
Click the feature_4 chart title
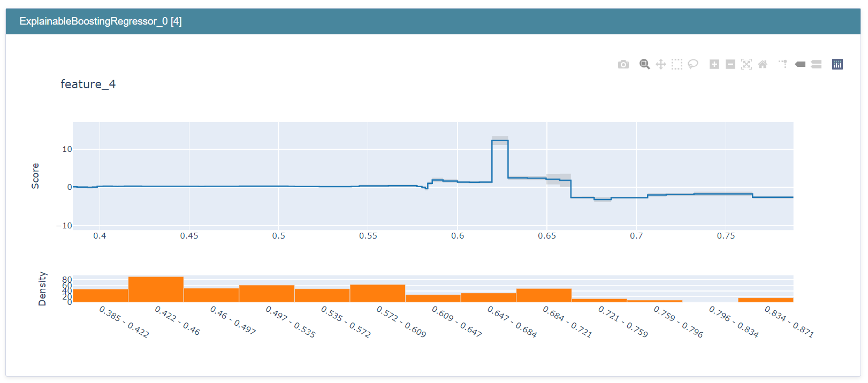click(x=88, y=85)
